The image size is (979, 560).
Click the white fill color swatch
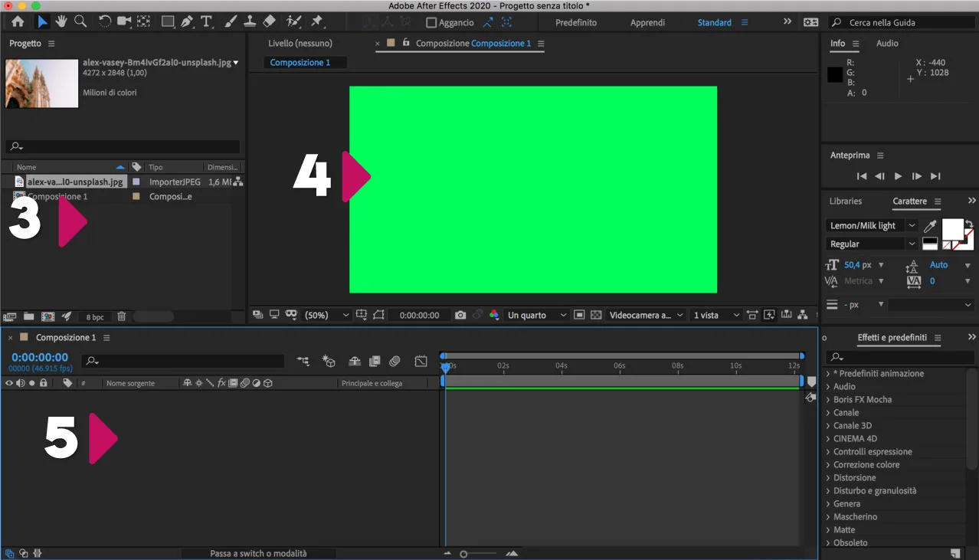pos(952,228)
